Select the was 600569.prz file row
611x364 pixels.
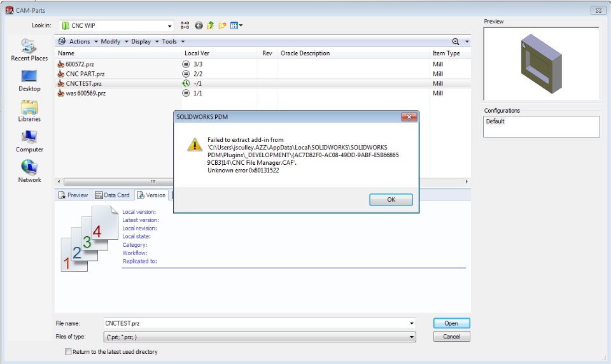pyautogui.click(x=263, y=93)
